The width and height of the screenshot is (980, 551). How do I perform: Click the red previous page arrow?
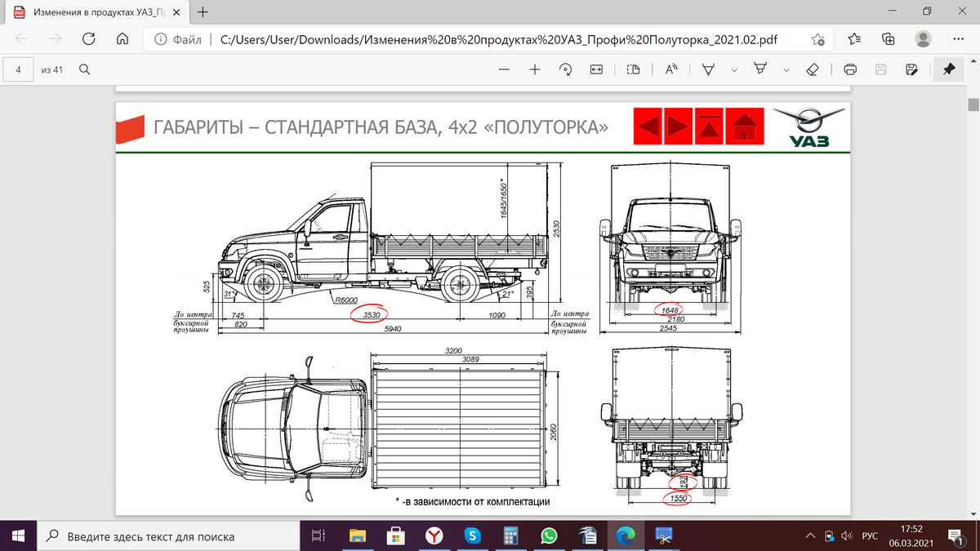(648, 127)
